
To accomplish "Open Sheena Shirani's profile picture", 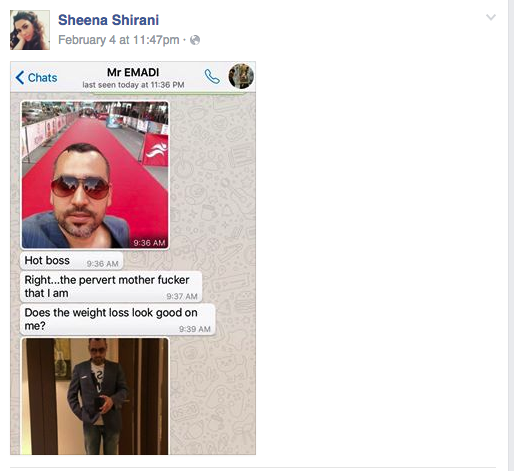I will click(30, 30).
